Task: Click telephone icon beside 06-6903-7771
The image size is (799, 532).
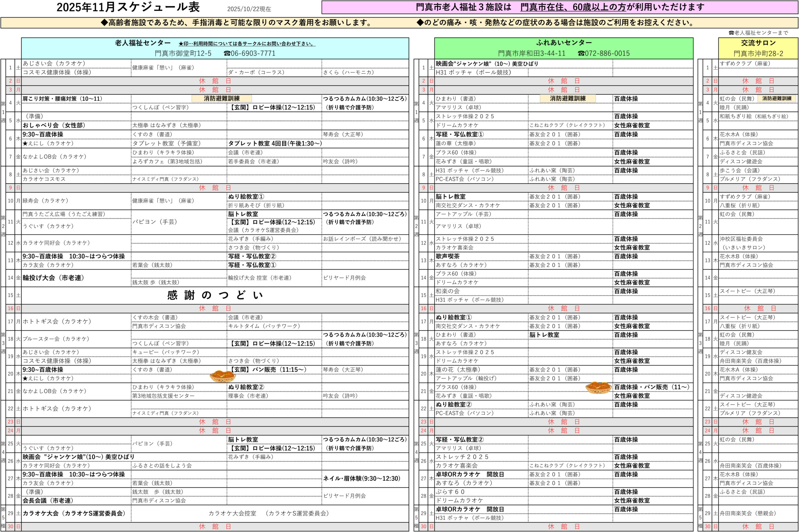Action: click(x=227, y=54)
